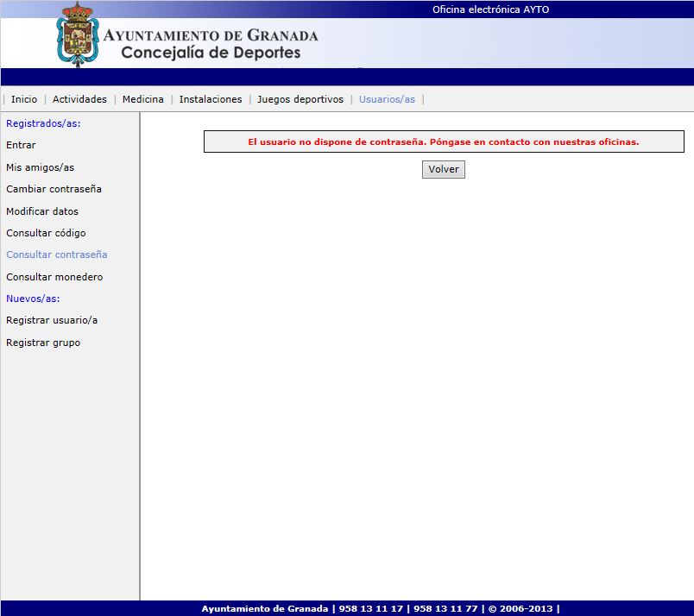Click the © 2006-2013 footer text

520,608
